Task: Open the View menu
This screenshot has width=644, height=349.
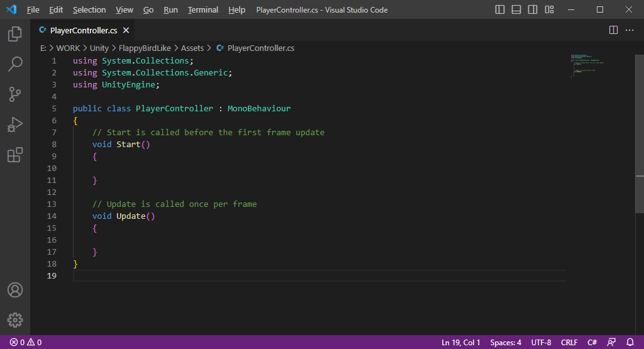Action: click(125, 10)
